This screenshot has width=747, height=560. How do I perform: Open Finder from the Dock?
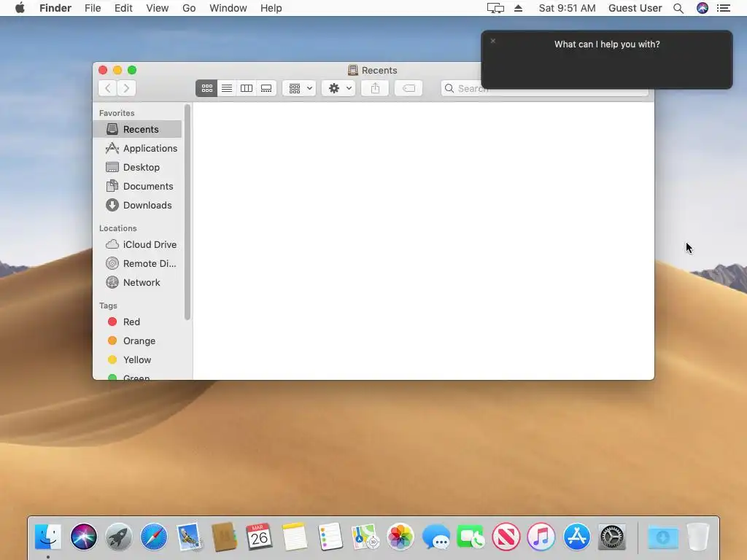48,537
